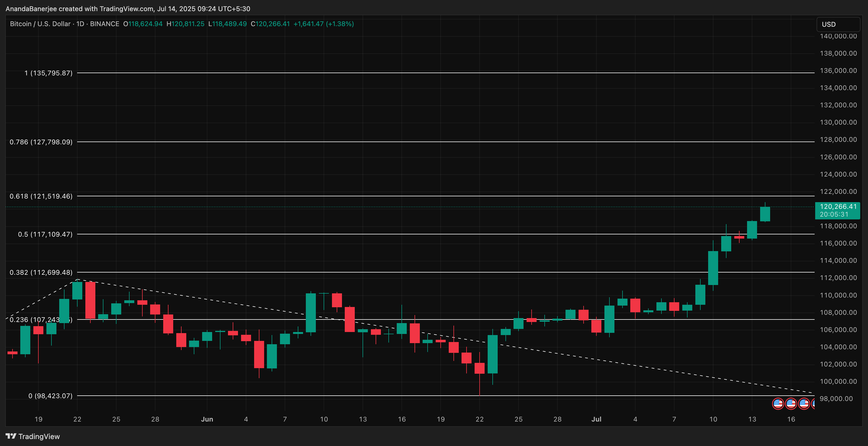
Task: Click the Jun label on the time axis
Action: tap(207, 419)
